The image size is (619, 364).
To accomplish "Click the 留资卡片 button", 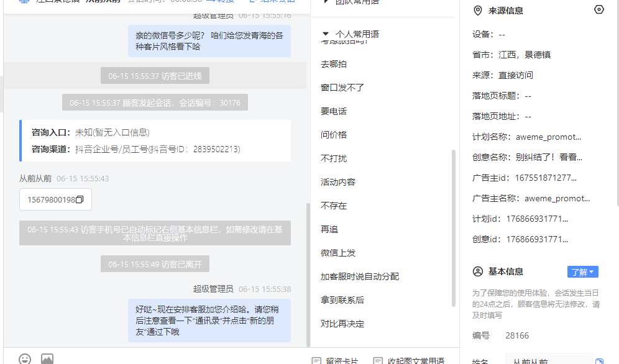I will pyautogui.click(x=335, y=361).
